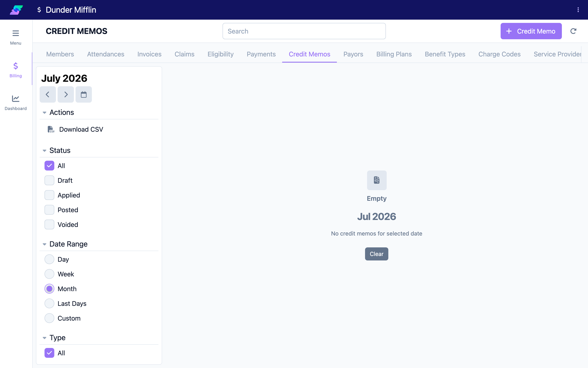The image size is (588, 368).
Task: Check the Posted status checkbox
Action: pyautogui.click(x=49, y=210)
